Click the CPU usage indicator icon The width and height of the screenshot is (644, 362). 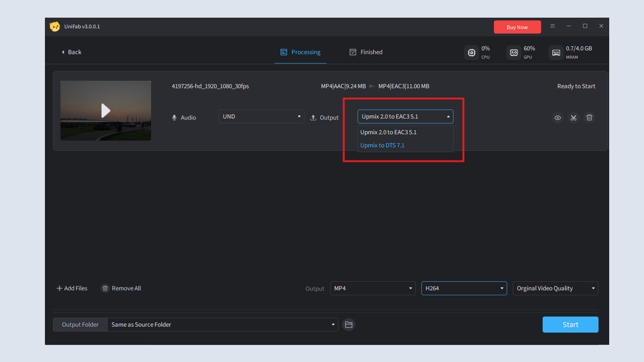(471, 52)
